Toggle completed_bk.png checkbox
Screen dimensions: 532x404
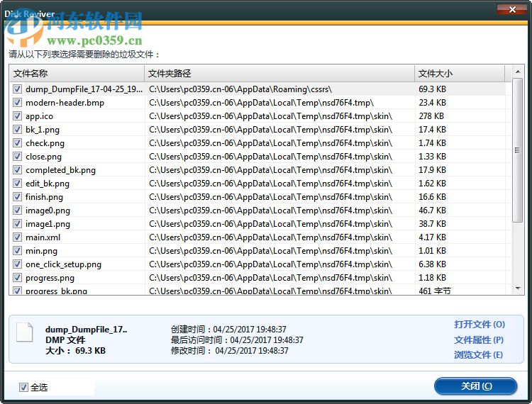[17, 170]
